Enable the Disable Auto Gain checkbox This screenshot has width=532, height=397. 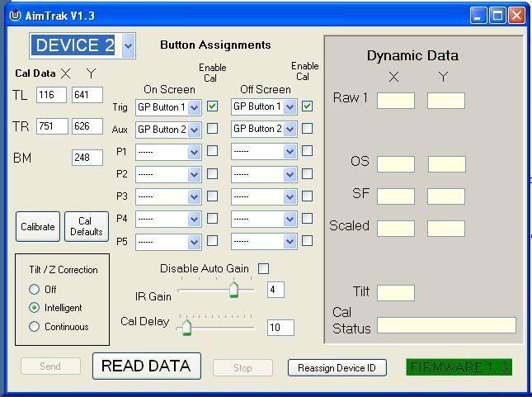(x=263, y=268)
